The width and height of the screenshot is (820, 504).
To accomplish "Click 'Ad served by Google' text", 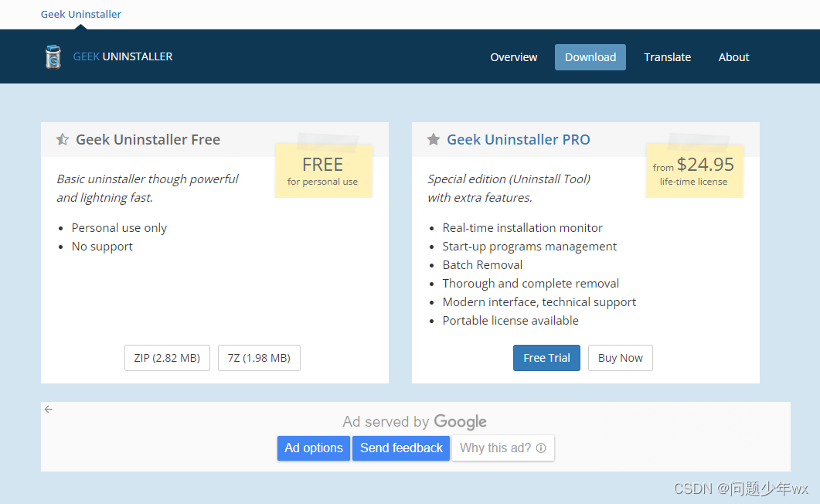I will pyautogui.click(x=415, y=421).
